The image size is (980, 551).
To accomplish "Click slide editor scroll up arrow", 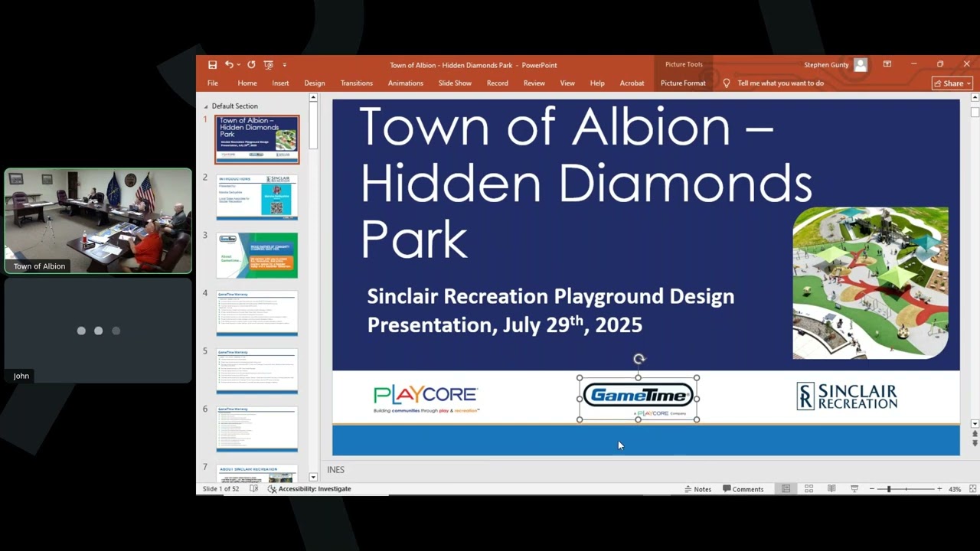I will 975,97.
